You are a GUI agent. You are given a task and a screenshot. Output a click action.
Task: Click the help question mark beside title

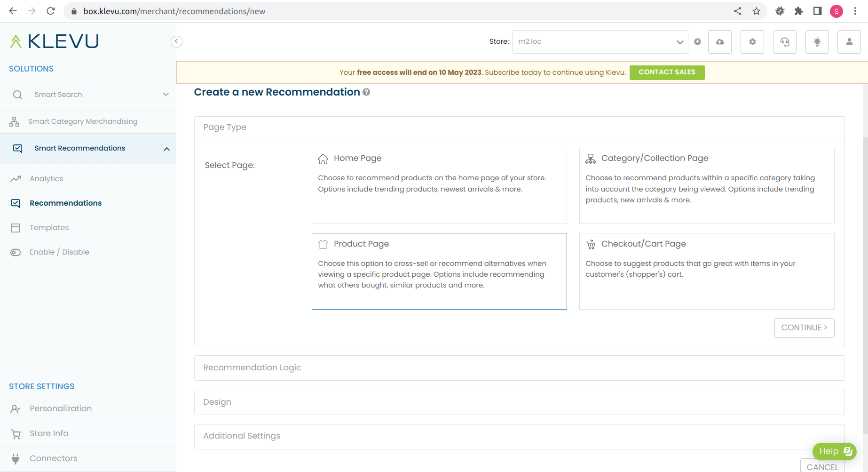coord(366,92)
